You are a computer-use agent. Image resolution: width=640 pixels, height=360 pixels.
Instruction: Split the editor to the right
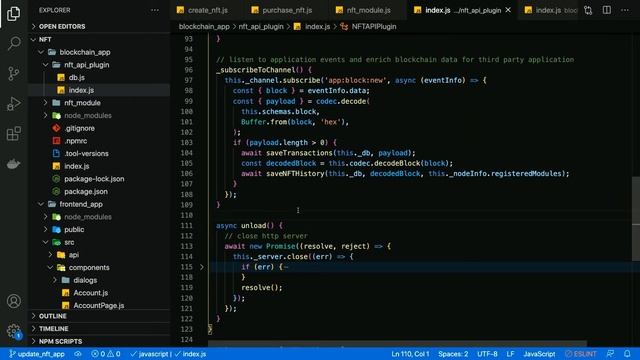[x=607, y=10]
